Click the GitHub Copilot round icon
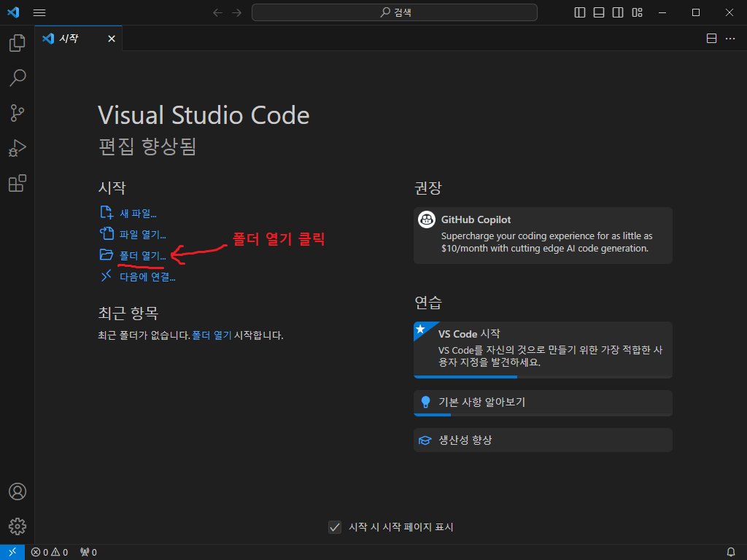This screenshot has width=747, height=560. [426, 219]
